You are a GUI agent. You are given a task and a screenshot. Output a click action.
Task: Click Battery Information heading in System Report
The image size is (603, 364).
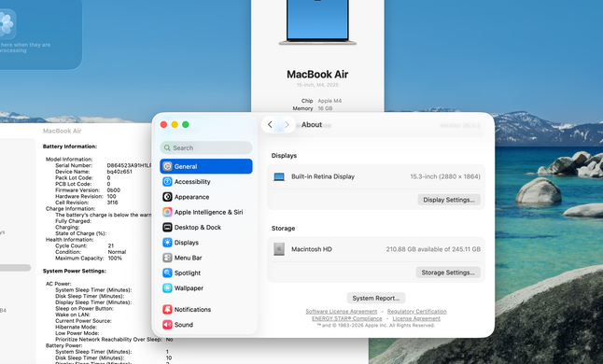pos(70,147)
